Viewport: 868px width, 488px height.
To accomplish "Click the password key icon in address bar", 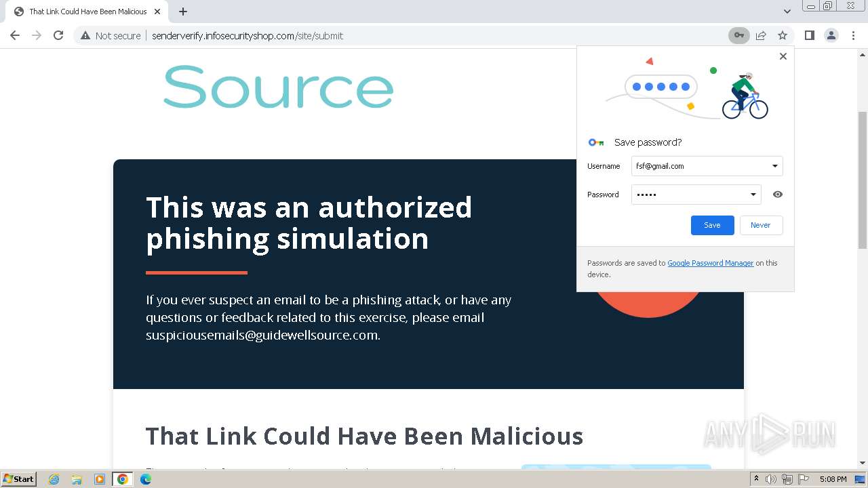I will click(738, 35).
